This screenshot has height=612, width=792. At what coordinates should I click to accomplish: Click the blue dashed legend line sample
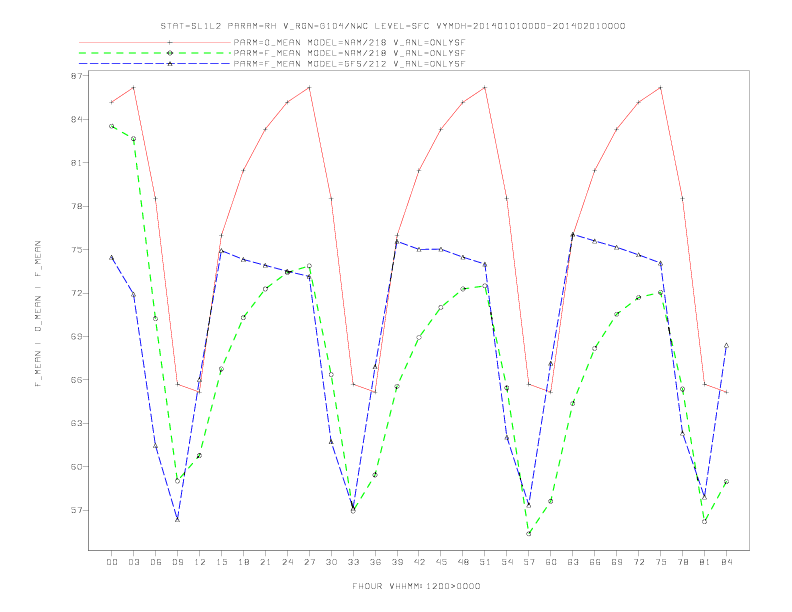(x=155, y=64)
